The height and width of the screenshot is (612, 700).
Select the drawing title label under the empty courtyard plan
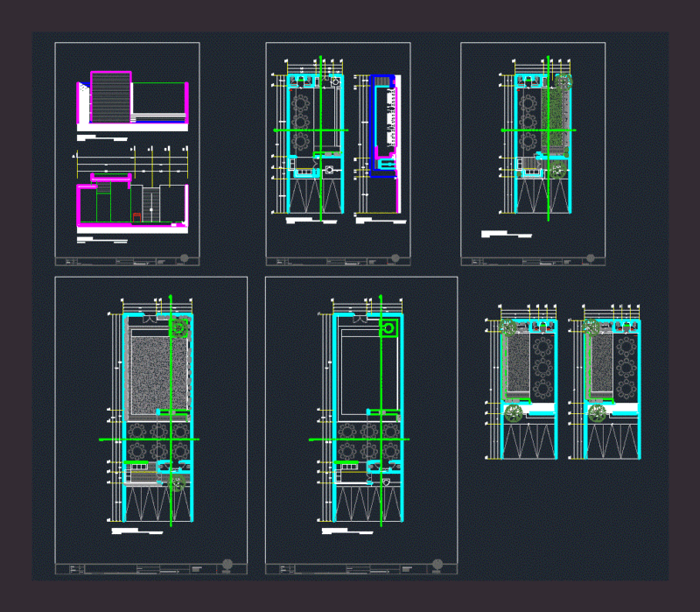click(x=347, y=531)
